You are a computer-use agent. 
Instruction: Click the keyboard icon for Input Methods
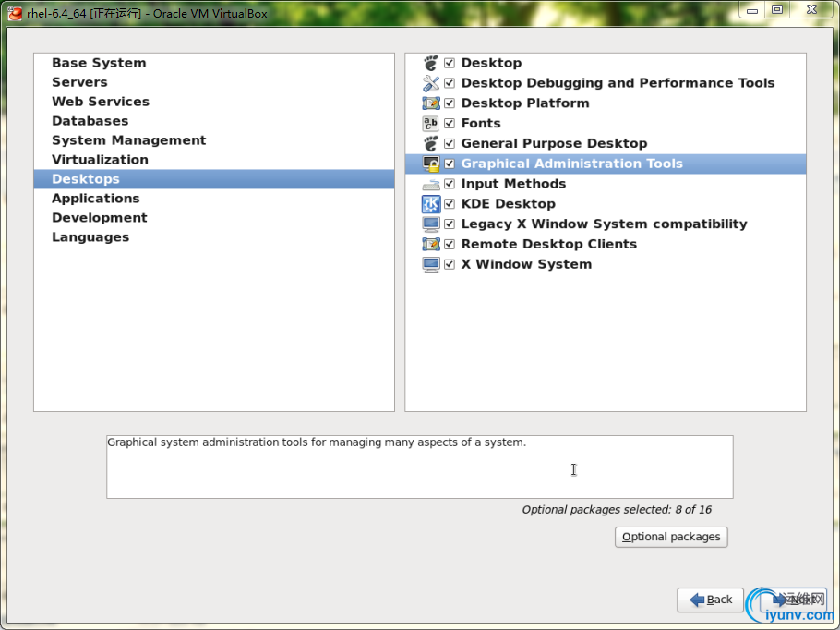tap(431, 184)
